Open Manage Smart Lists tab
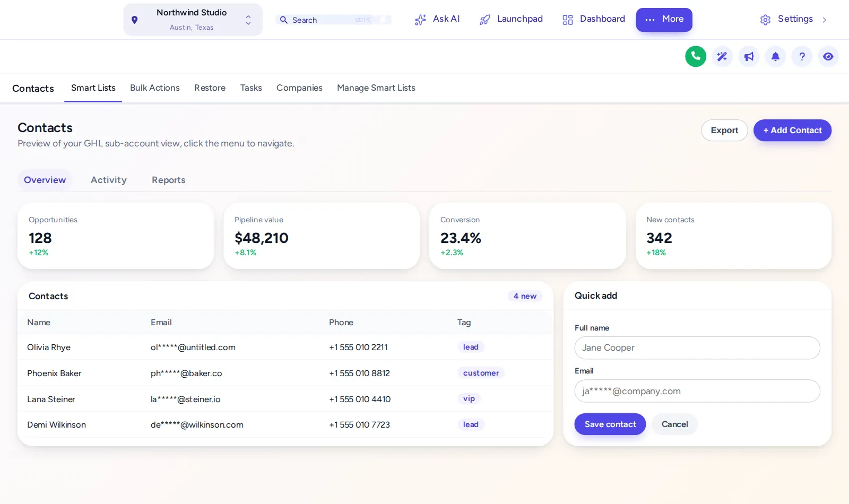Image resolution: width=849 pixels, height=504 pixels. [x=376, y=88]
